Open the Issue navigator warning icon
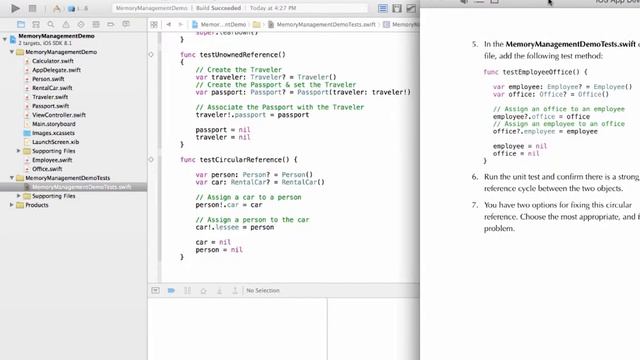The height and width of the screenshot is (360, 640). coord(66,24)
